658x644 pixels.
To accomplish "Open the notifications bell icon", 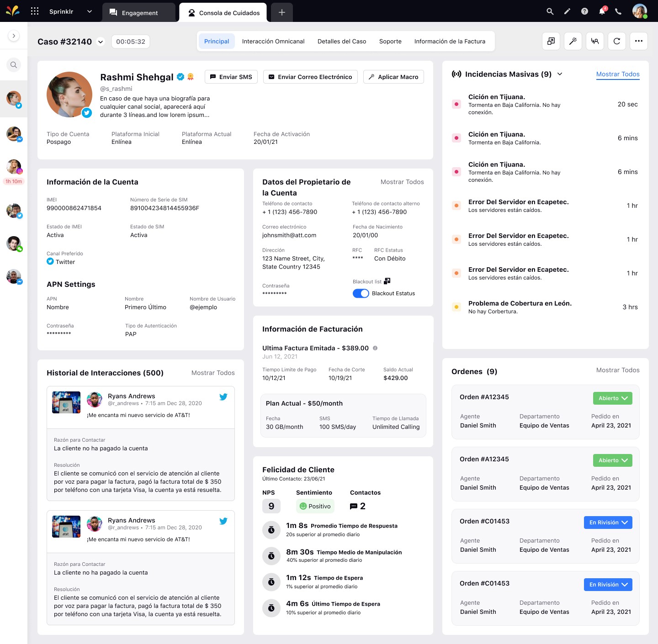I will tap(602, 11).
